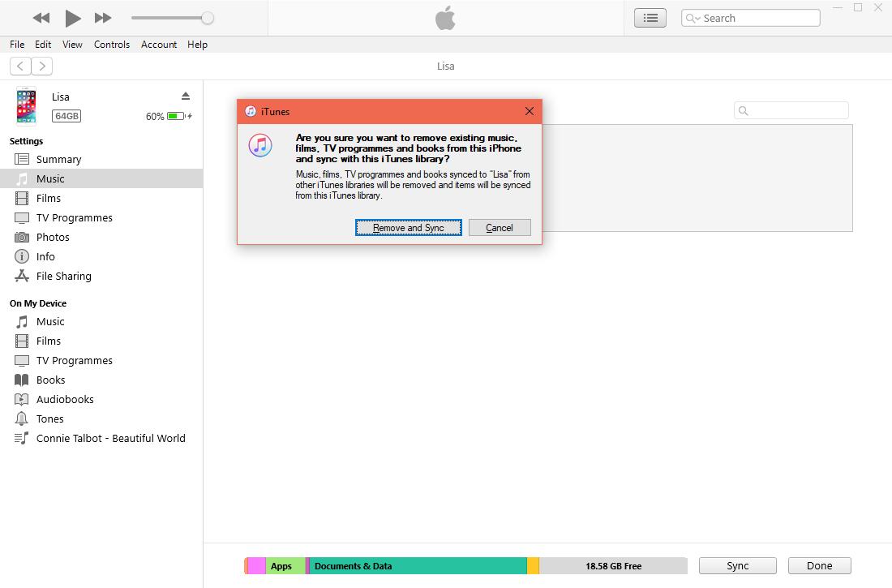Screen dimensions: 892x588
Task: Click the battery charge icon
Action: 176,116
